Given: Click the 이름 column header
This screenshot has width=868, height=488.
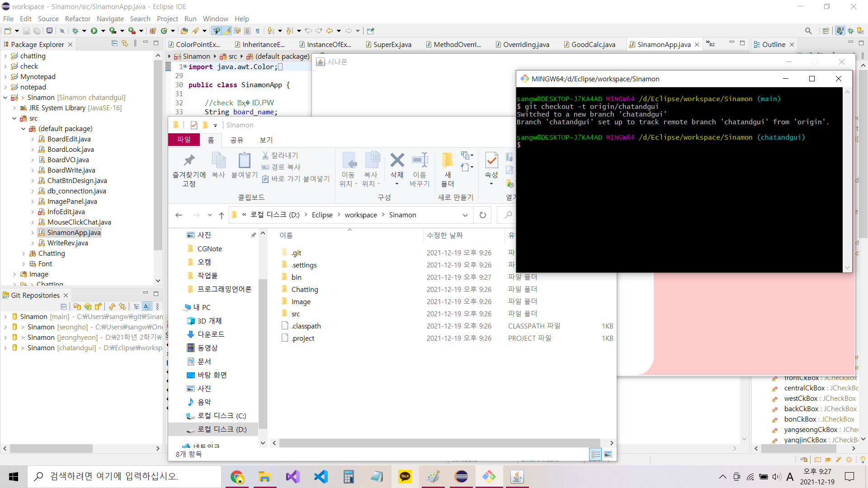Looking at the screenshot, I should coord(286,235).
